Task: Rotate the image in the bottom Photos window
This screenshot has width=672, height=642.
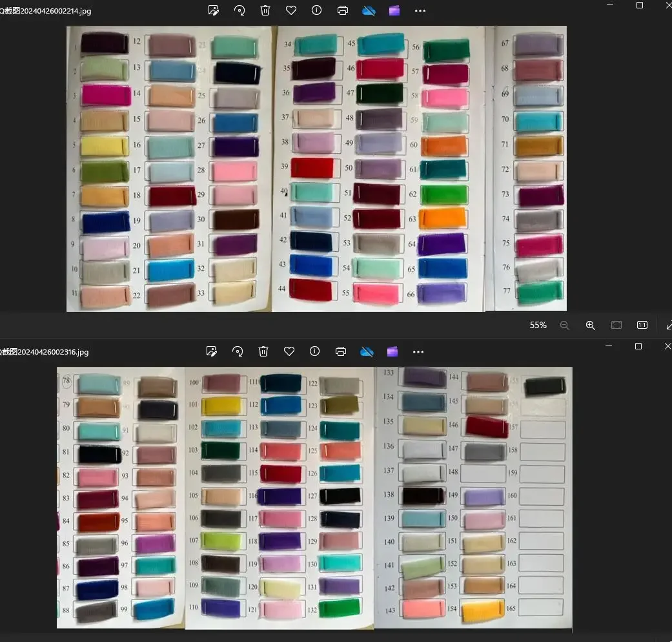Action: tap(238, 351)
